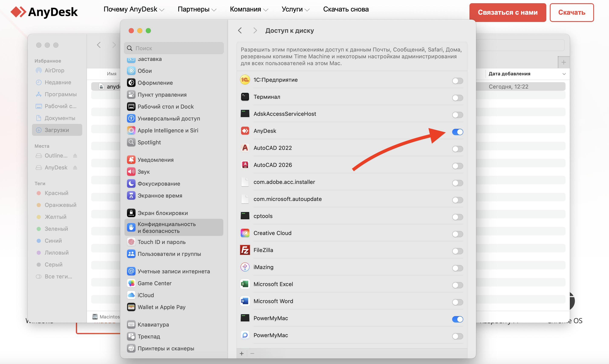Click the Скачать button in header
The image size is (609, 364).
click(x=571, y=13)
